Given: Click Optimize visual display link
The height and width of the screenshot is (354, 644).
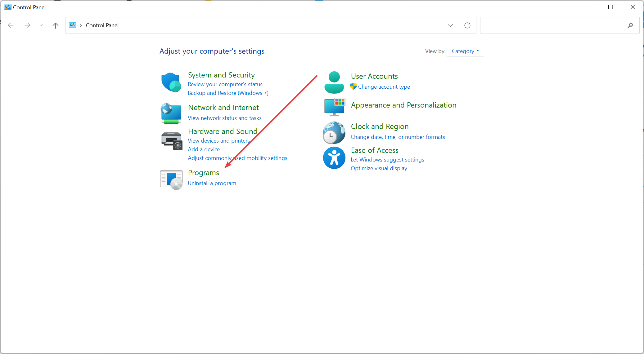Looking at the screenshot, I should tap(379, 168).
